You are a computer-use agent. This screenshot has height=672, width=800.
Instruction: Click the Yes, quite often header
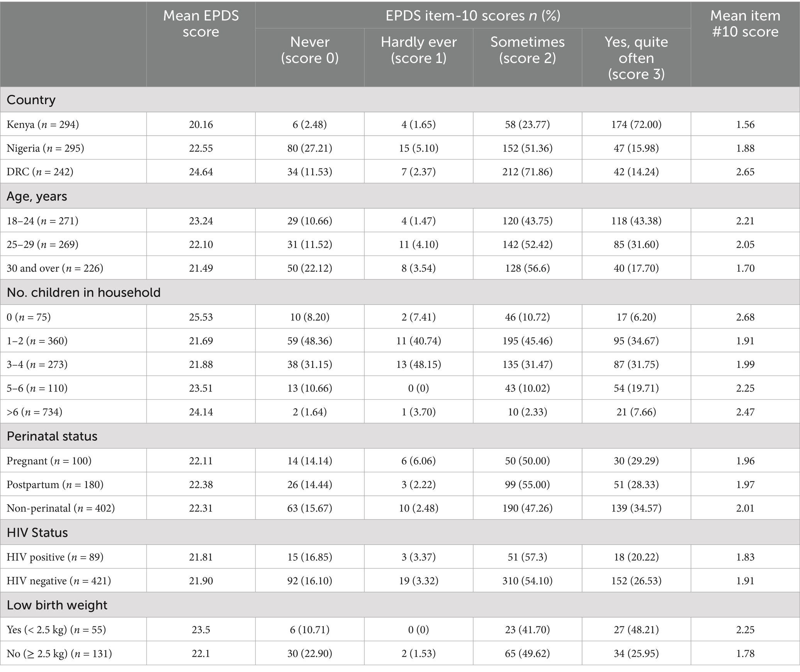636,58
